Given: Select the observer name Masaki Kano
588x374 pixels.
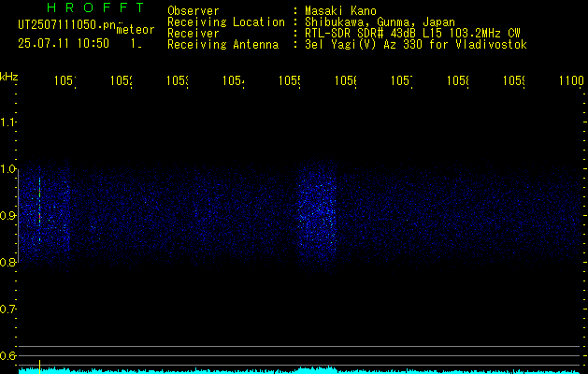Looking at the screenshot, I should pos(340,11).
